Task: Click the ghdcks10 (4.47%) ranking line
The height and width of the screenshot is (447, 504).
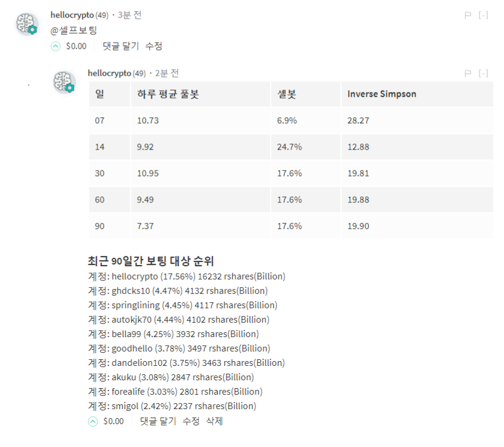Action: coord(178,291)
